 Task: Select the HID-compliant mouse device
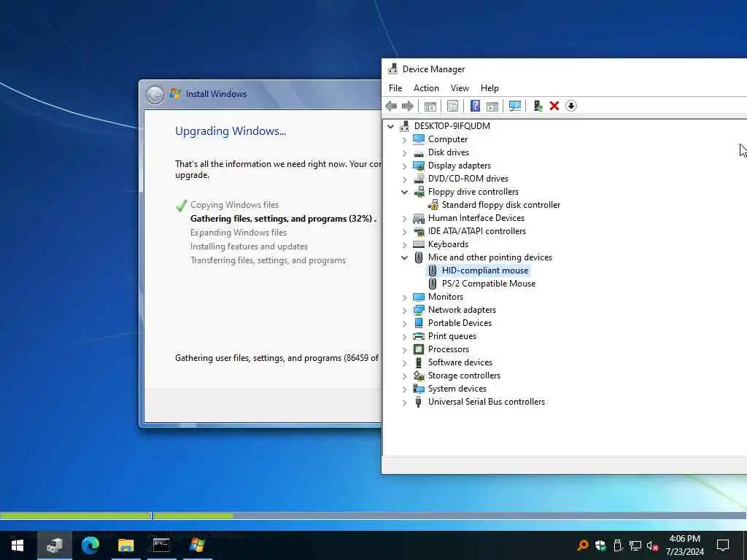click(x=485, y=271)
